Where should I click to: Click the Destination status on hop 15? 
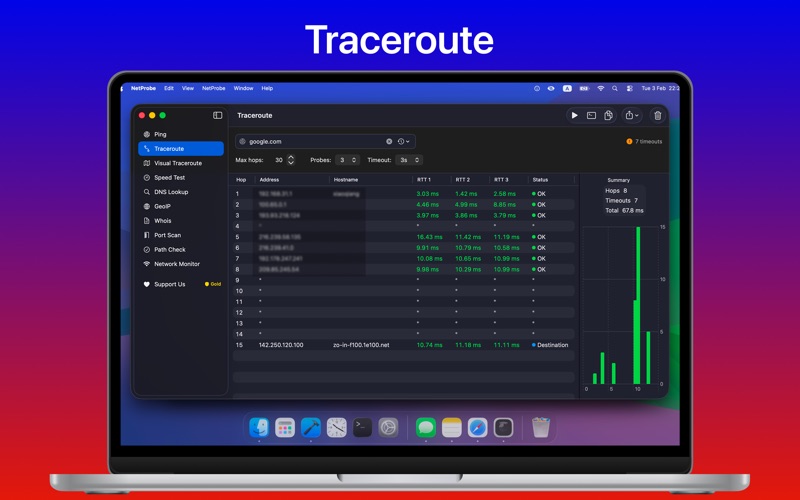pyautogui.click(x=550, y=345)
